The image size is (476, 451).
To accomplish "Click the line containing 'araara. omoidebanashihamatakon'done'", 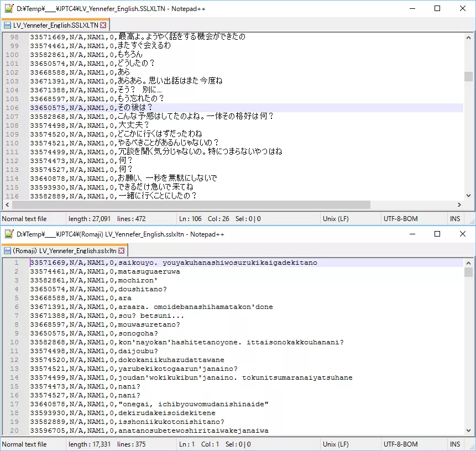I will 151,307.
